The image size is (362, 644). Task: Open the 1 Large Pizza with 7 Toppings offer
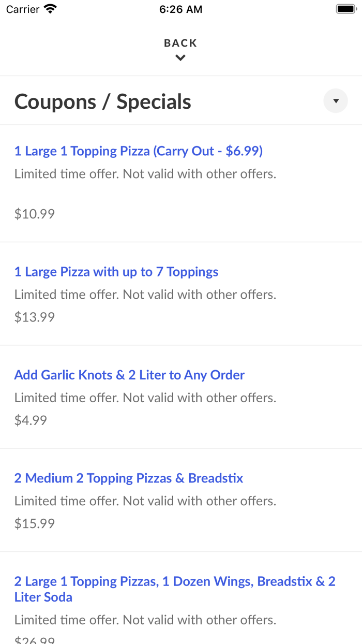[116, 272]
